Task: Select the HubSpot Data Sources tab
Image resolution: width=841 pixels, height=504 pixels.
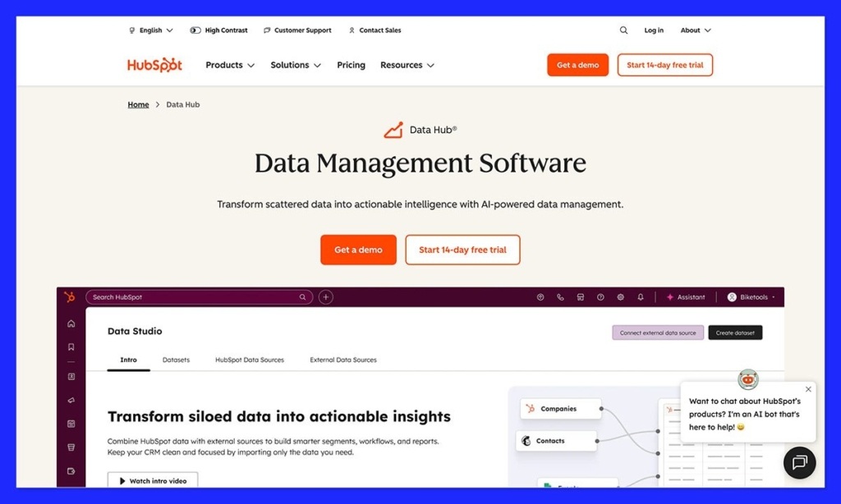Action: click(x=250, y=360)
